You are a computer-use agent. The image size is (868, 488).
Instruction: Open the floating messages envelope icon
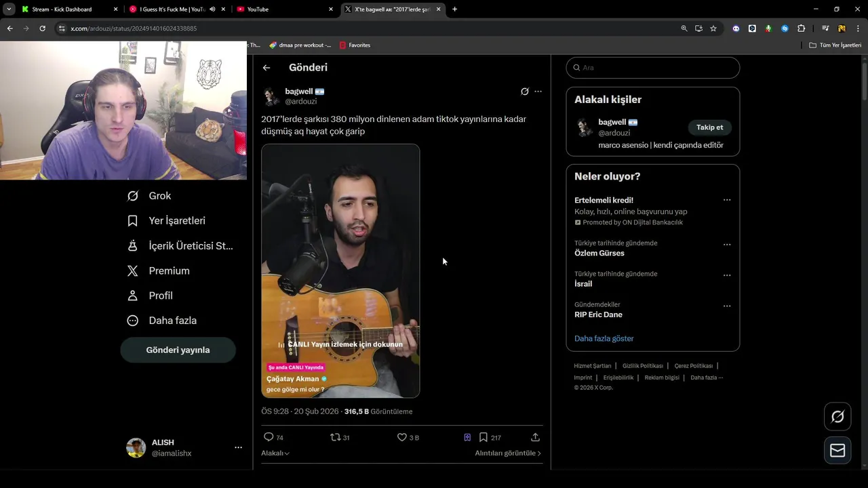[x=837, y=451]
